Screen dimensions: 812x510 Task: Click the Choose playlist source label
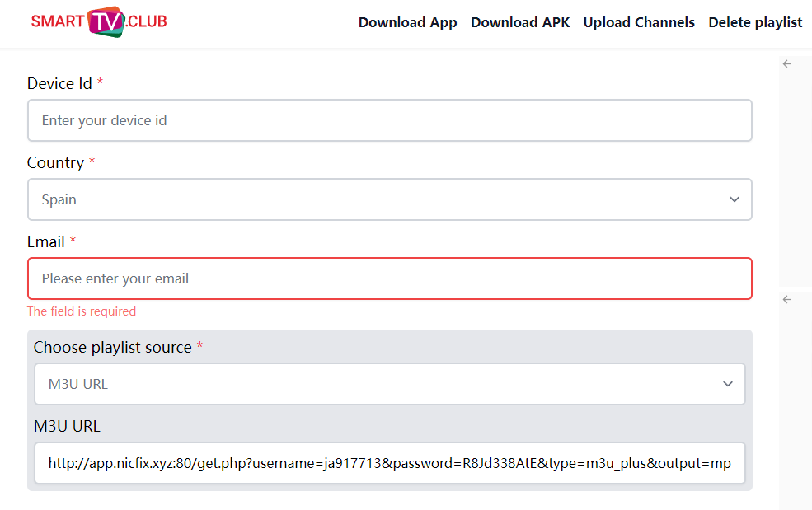(x=112, y=347)
